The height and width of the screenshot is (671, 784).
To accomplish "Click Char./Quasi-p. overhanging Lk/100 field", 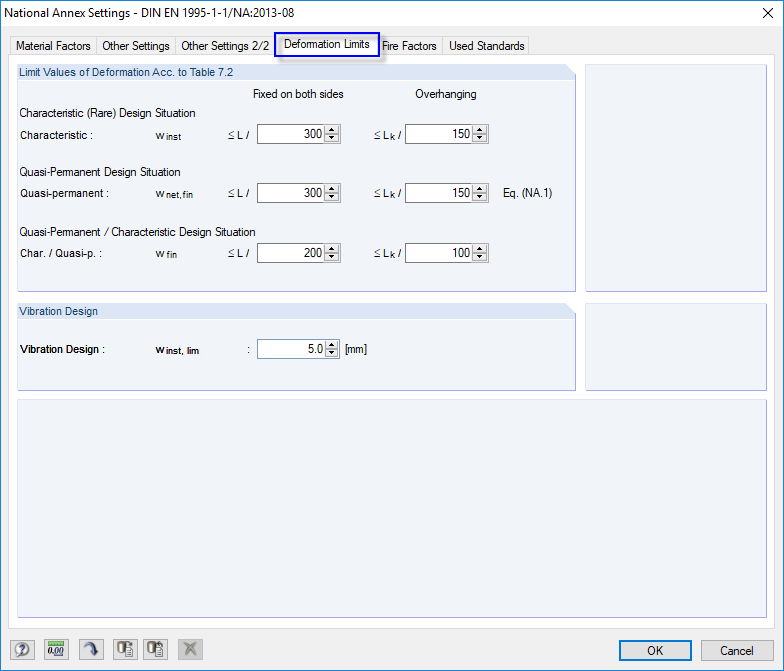I will pyautogui.click(x=439, y=253).
